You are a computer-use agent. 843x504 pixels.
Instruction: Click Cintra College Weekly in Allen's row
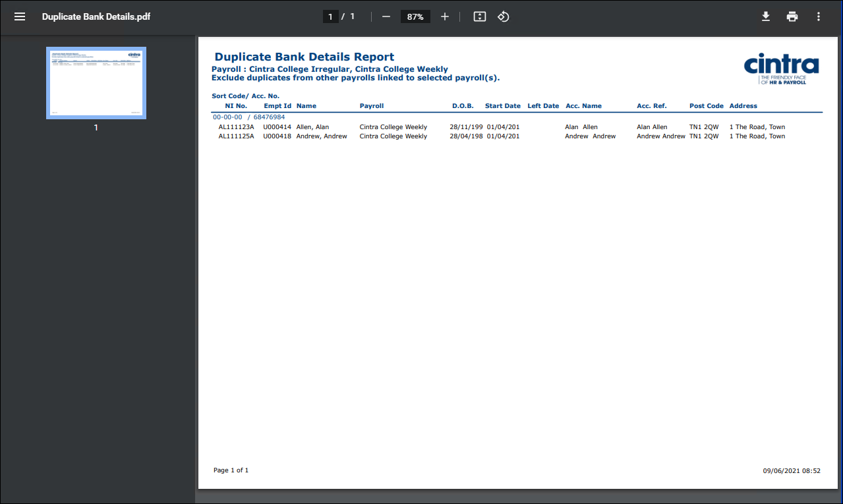pyautogui.click(x=393, y=127)
